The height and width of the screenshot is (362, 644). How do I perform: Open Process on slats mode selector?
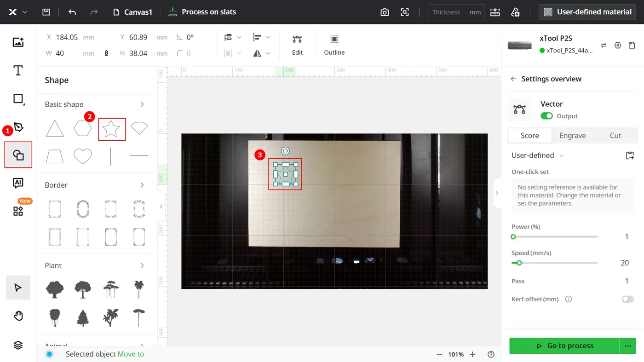coord(202,12)
